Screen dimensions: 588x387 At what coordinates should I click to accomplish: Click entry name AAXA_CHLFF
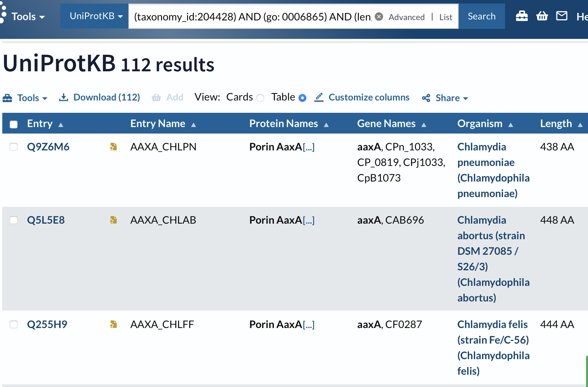tap(162, 324)
